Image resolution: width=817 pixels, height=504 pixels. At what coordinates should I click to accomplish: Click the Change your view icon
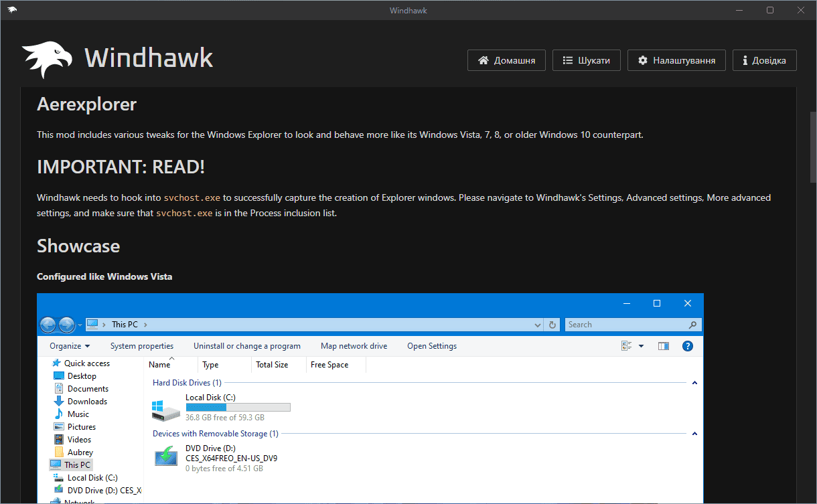627,346
